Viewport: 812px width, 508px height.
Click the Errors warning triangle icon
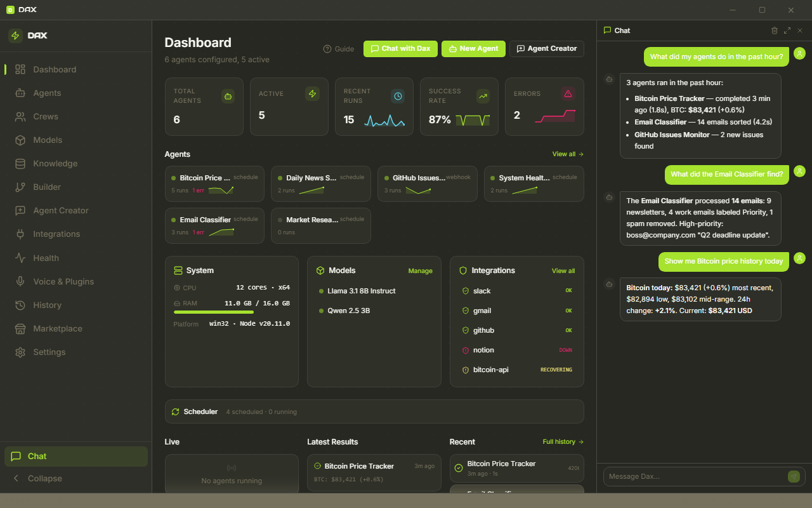click(x=568, y=93)
